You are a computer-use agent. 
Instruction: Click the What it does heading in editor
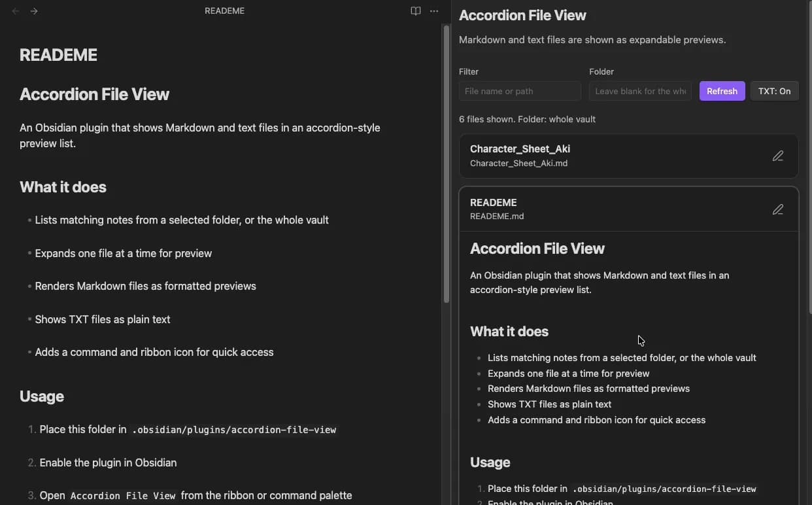pos(63,187)
